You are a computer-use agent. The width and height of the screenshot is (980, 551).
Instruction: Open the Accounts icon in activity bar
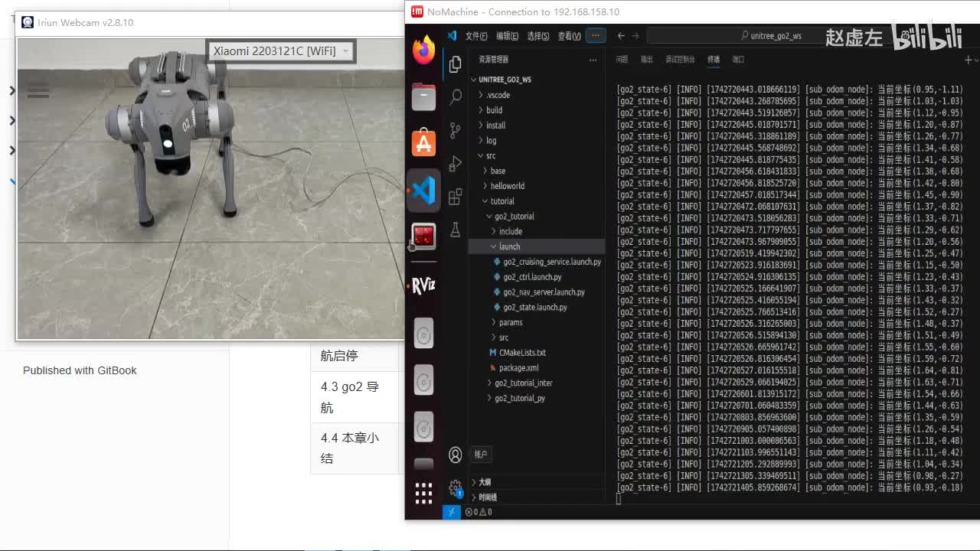[456, 455]
